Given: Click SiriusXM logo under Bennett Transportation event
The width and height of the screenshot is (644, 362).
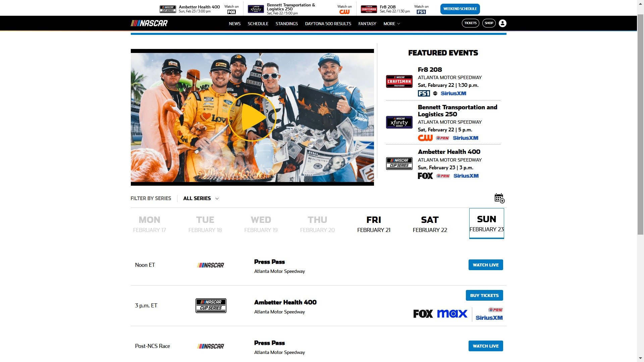Looking at the screenshot, I should [x=466, y=138].
